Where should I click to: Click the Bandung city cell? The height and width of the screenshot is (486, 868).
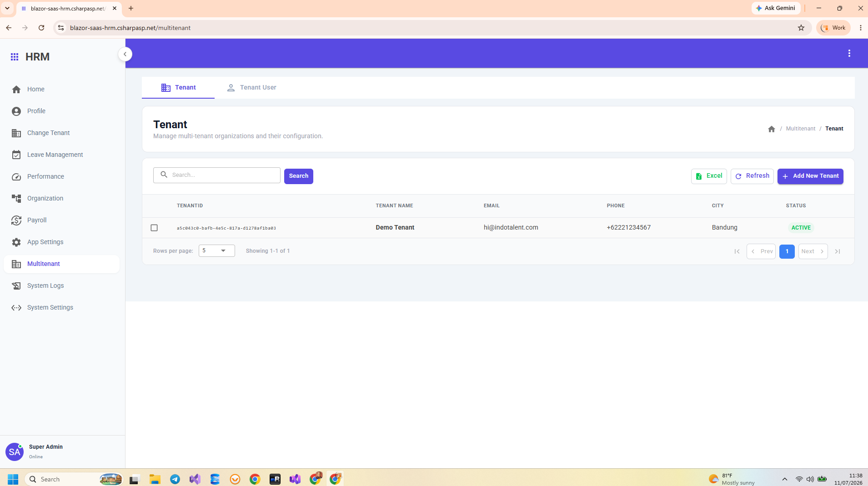point(724,228)
